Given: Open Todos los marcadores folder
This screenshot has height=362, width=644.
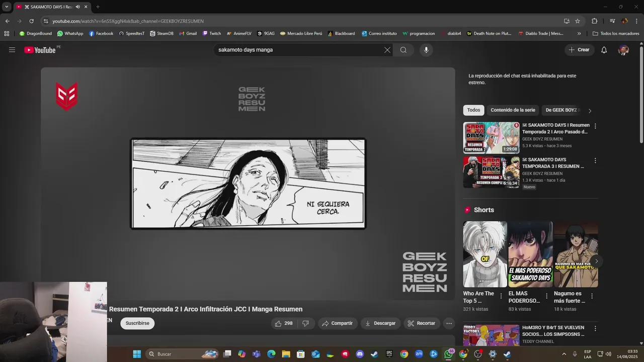Looking at the screenshot, I should (616, 34).
